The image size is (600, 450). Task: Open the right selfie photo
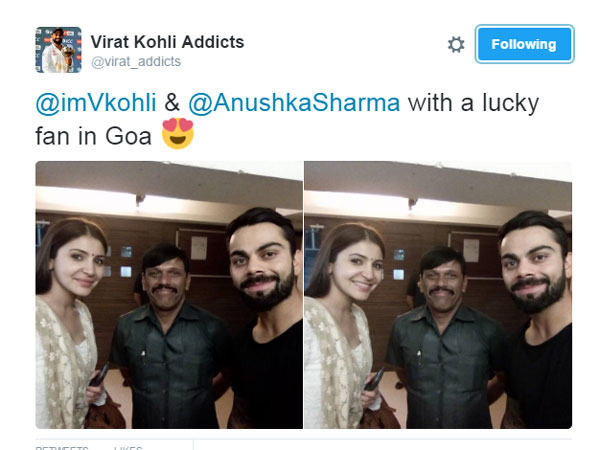pos(438,295)
